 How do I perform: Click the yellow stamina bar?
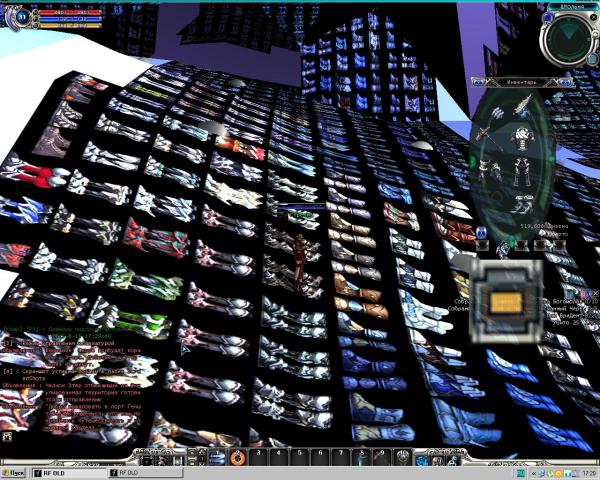(70, 25)
